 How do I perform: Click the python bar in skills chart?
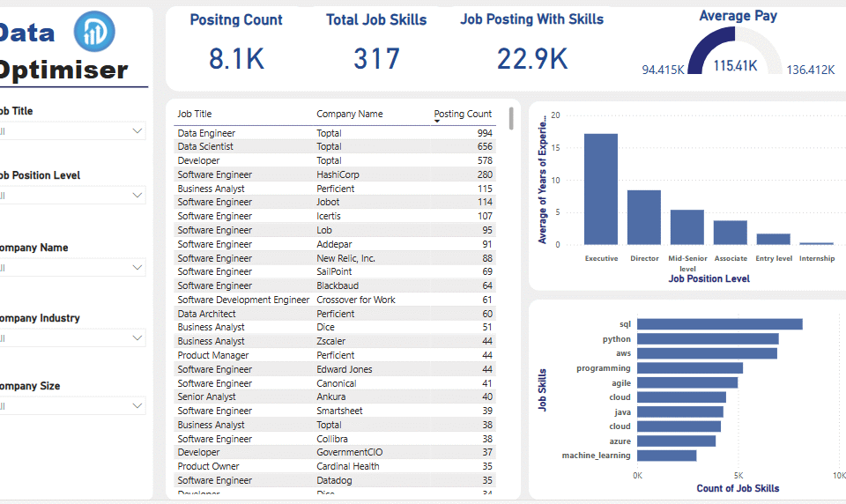[x=707, y=338]
